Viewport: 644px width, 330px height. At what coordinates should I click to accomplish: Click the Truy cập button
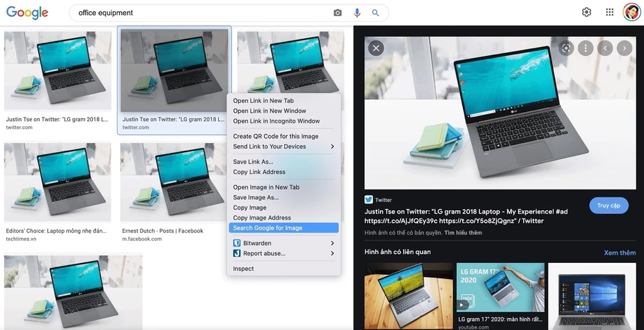tap(609, 206)
